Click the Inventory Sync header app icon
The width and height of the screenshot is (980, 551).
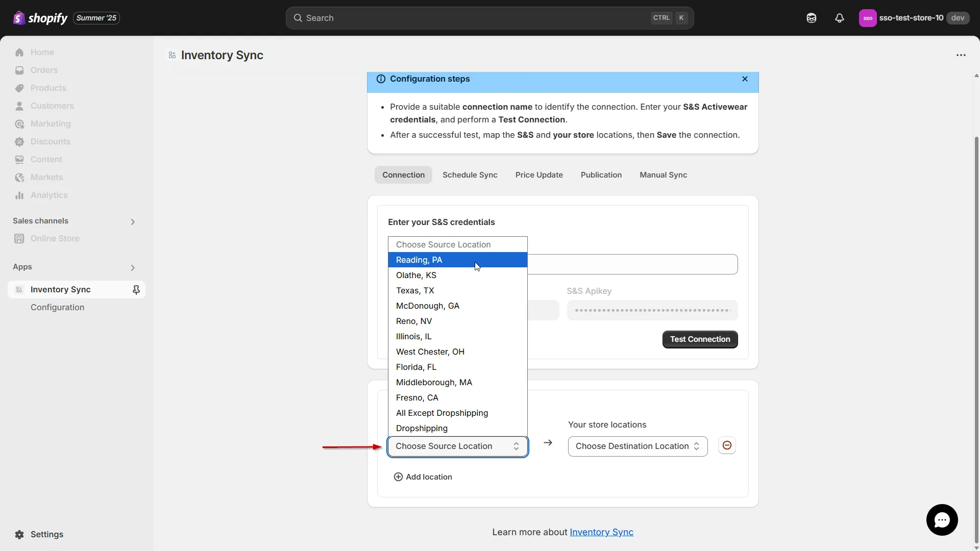(x=172, y=55)
